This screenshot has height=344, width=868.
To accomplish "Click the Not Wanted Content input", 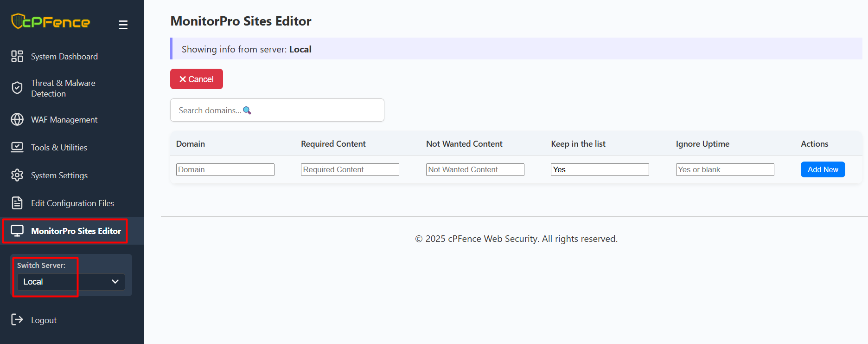I will click(x=475, y=169).
